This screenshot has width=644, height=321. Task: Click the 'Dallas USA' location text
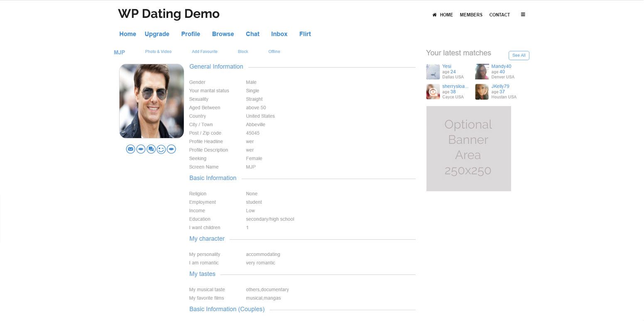453,77
